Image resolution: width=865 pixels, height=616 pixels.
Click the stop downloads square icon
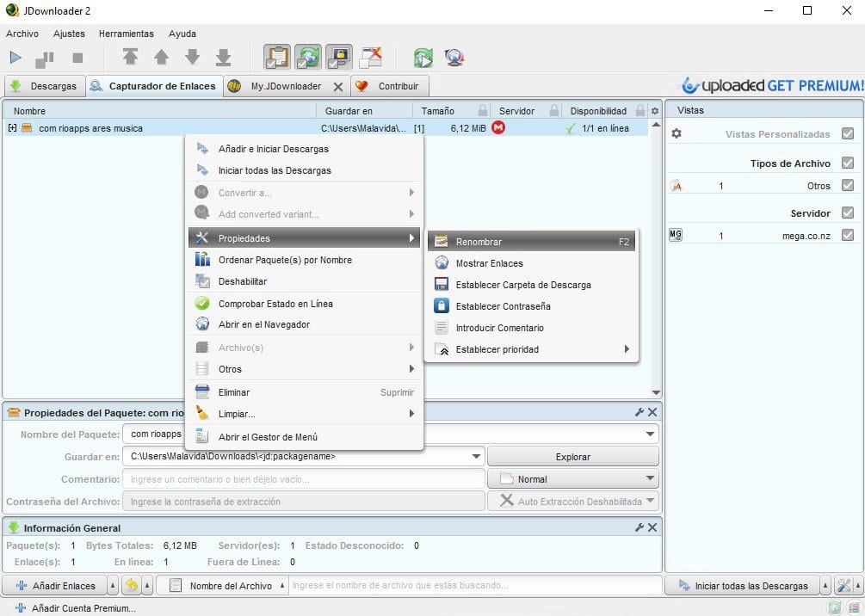coord(77,58)
